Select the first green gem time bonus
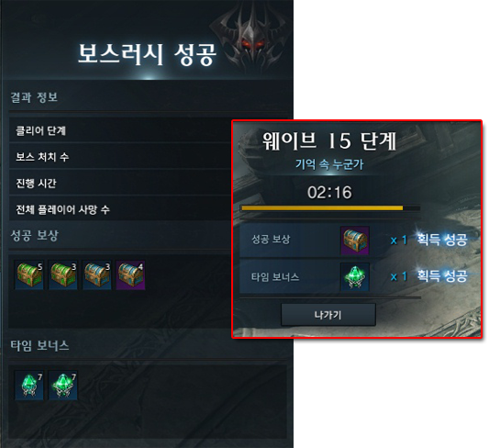This screenshot has width=489, height=448. tap(29, 386)
